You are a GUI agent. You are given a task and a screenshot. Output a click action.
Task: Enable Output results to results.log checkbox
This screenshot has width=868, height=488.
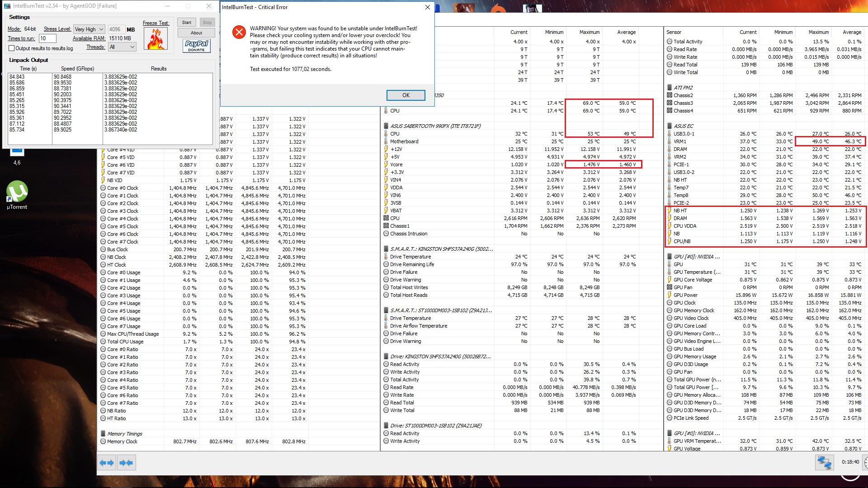click(x=12, y=48)
